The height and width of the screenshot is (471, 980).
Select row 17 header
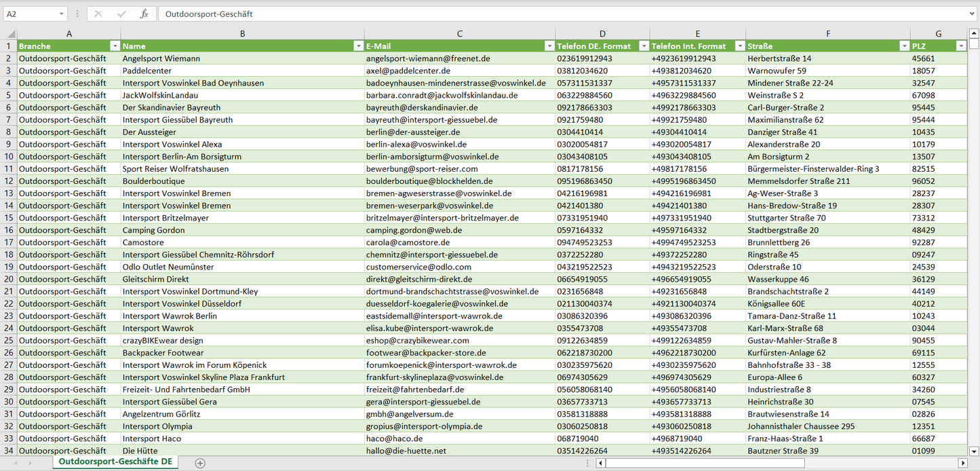(8, 242)
